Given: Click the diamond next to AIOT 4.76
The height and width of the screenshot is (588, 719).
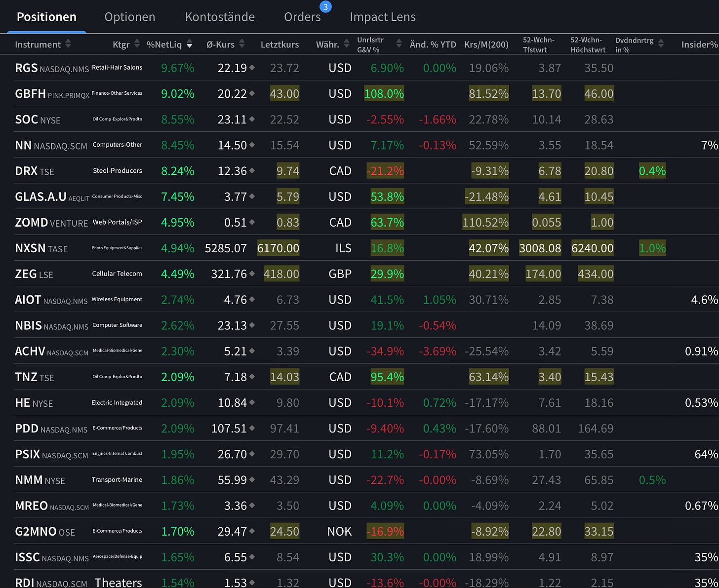Looking at the screenshot, I should click(252, 300).
